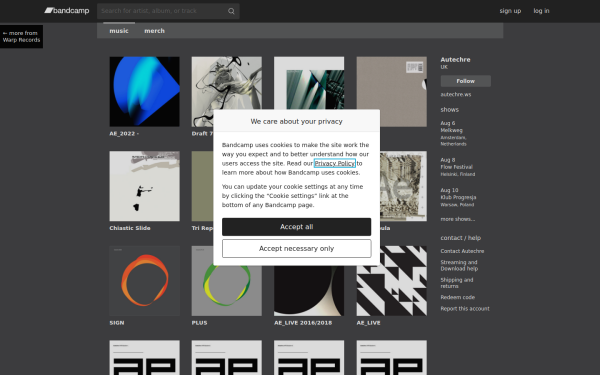Click the AE_LIVE 2016/2018 title text

303,323
